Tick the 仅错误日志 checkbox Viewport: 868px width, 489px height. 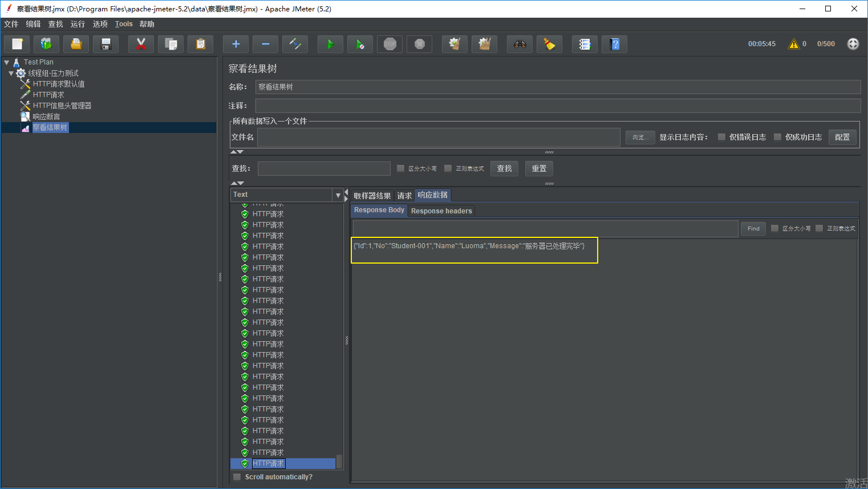(x=721, y=137)
